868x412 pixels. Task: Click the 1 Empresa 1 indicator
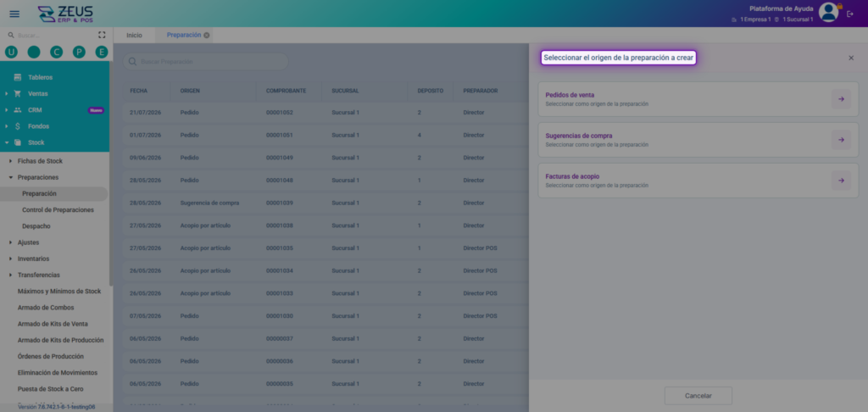[751, 19]
